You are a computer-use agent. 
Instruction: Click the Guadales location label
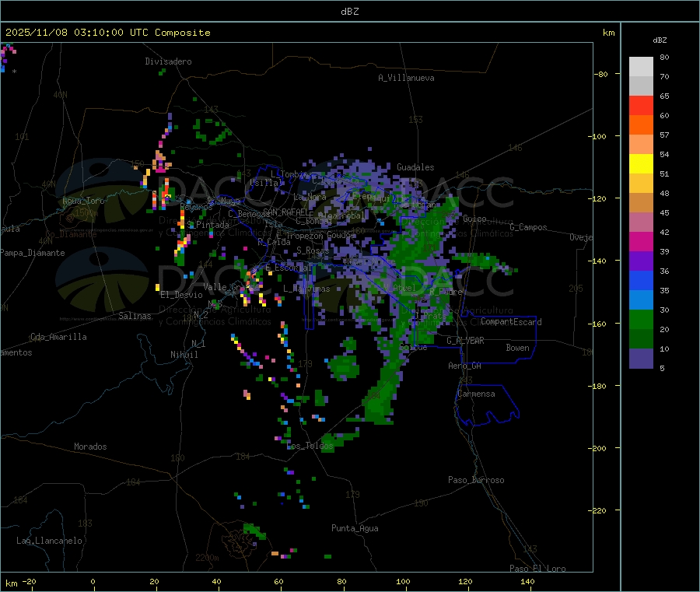tap(415, 167)
